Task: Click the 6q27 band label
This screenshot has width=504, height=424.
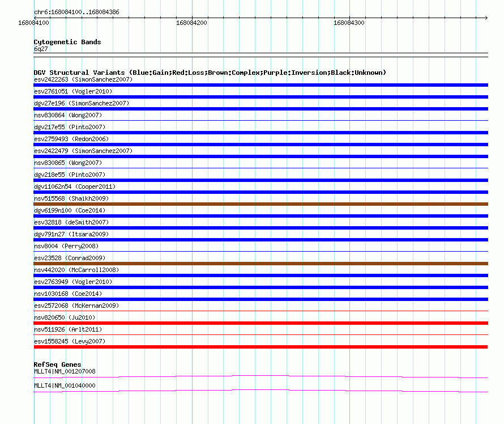Action: 41,49
